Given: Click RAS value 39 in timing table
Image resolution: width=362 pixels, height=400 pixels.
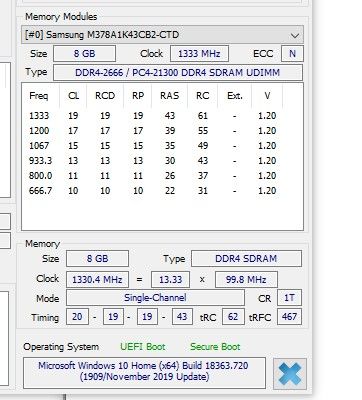Looking at the screenshot, I should tap(170, 131).
